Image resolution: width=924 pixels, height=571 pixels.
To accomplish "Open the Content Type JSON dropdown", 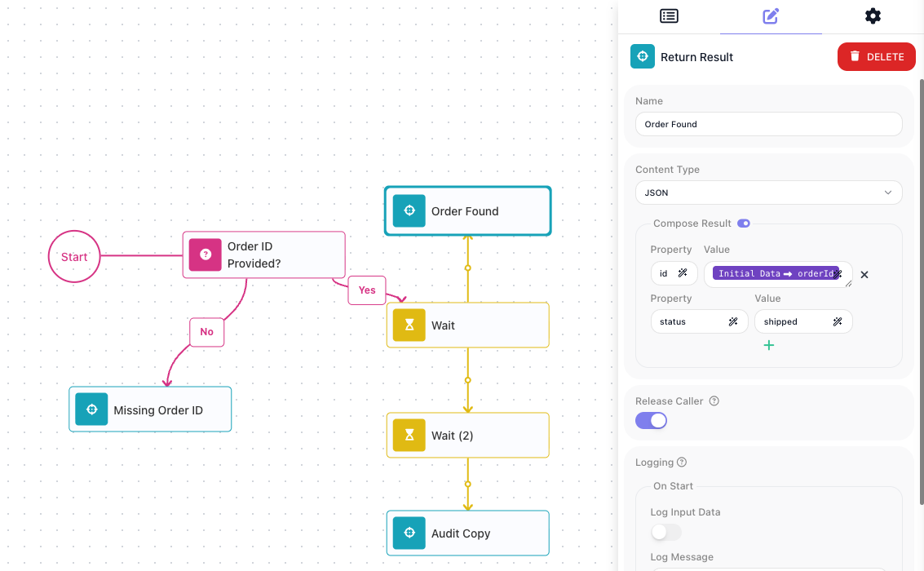I will [x=768, y=193].
